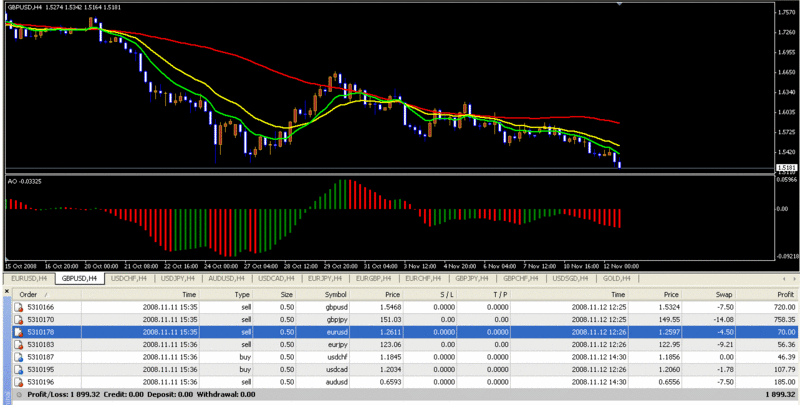Click the buy order icon beside 5310187

(x=18, y=357)
